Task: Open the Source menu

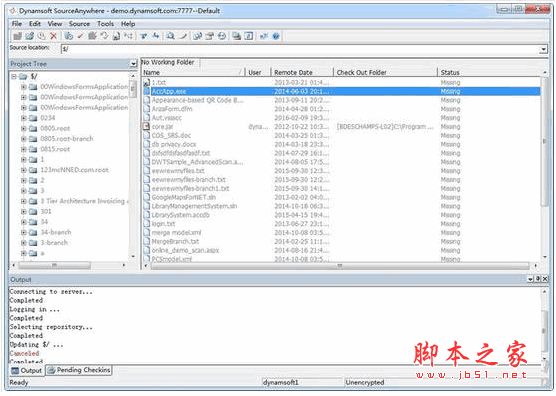Action: (79, 24)
